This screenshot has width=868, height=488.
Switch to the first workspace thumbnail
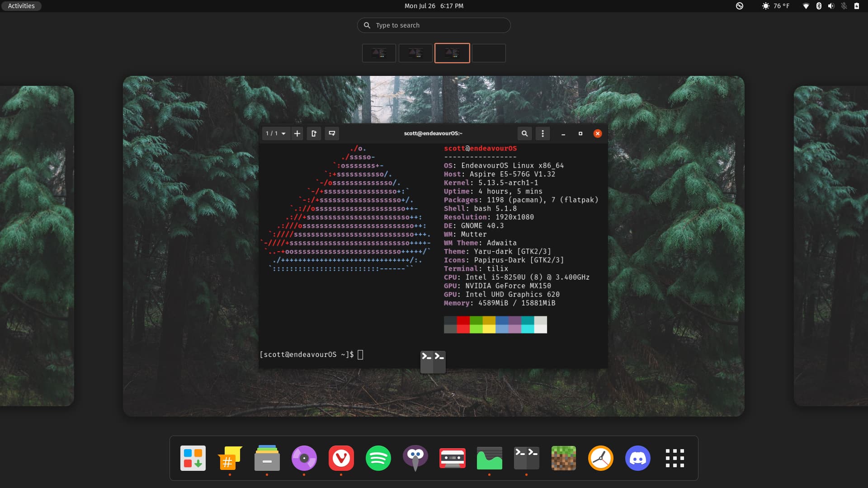click(379, 53)
